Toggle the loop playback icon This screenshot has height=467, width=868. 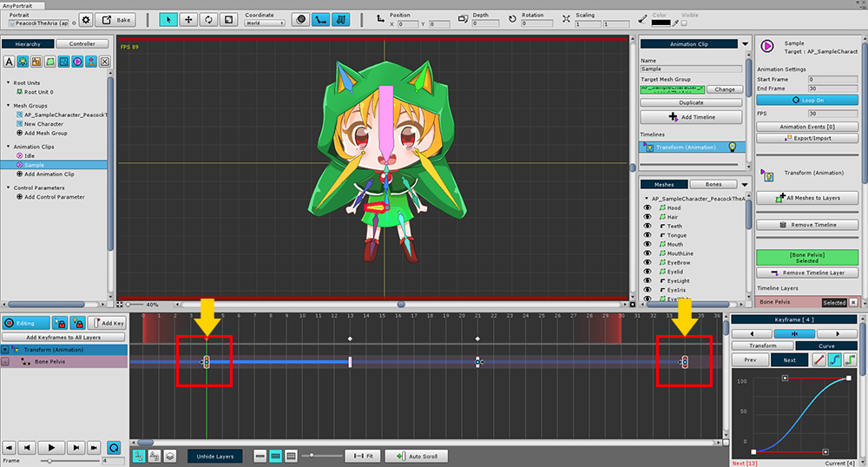pyautogui.click(x=114, y=448)
